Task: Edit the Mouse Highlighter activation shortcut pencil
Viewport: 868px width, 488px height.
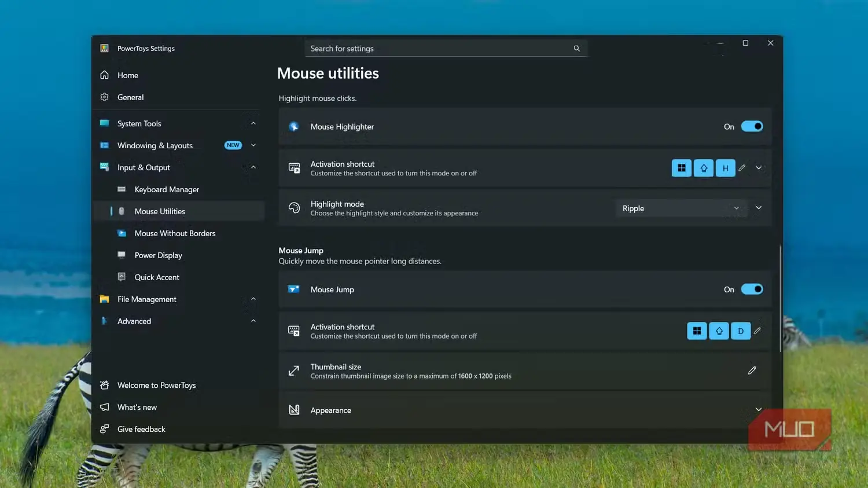Action: click(x=742, y=168)
